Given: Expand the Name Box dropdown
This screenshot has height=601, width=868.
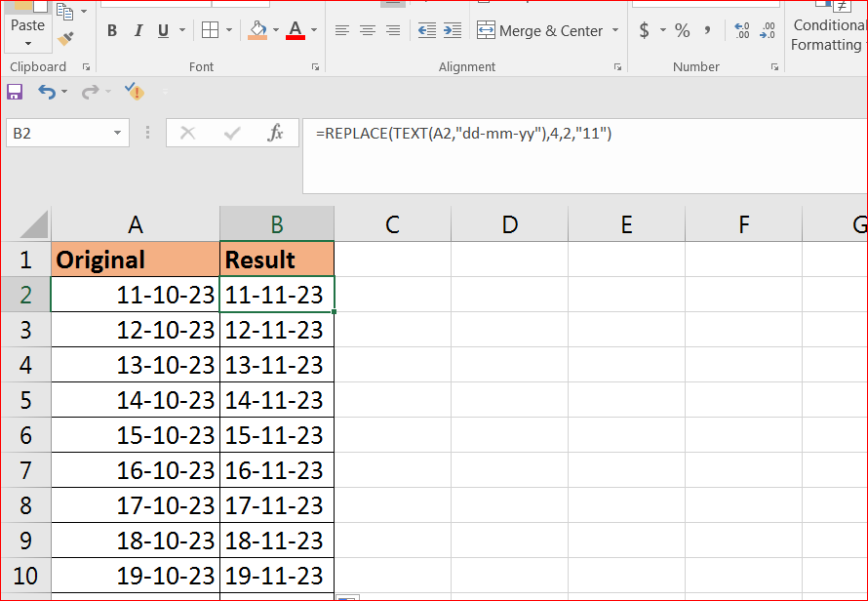Looking at the screenshot, I should coord(118,134).
